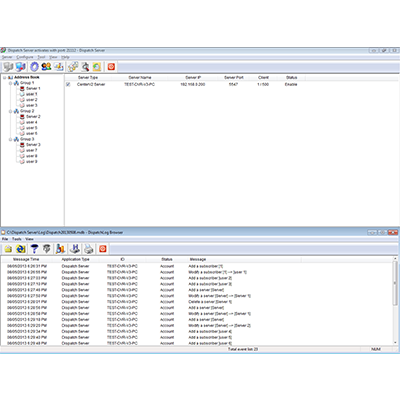Click the printer icon in Log Browser toolbar
400x400 pixels.
[88, 249]
